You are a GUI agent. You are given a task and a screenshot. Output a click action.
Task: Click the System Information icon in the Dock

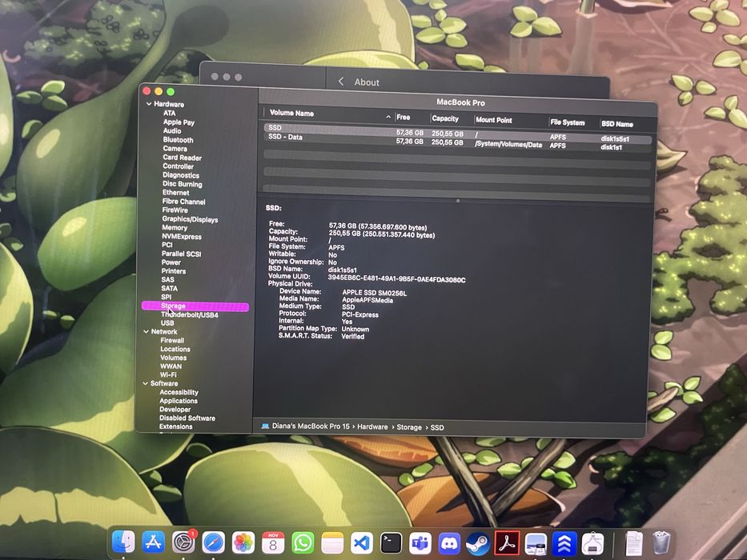592,543
